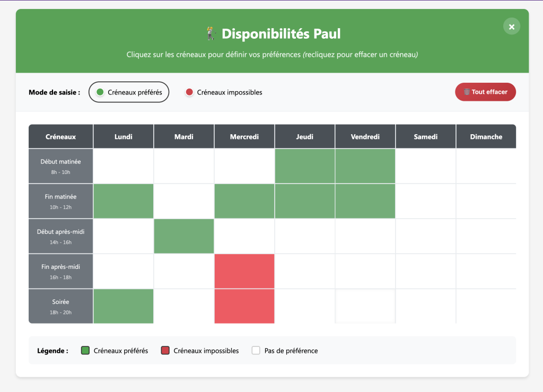Mark the Samedi Début matinée empty slot
Viewport: 543px width, 392px height.
(x=426, y=166)
